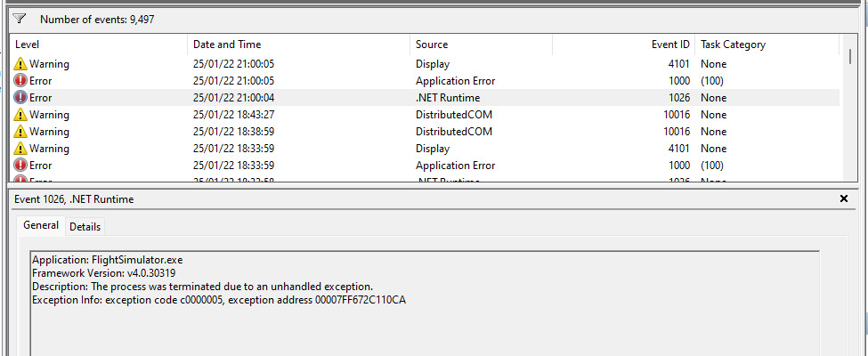Sort by the Event ID column header

coord(623,44)
